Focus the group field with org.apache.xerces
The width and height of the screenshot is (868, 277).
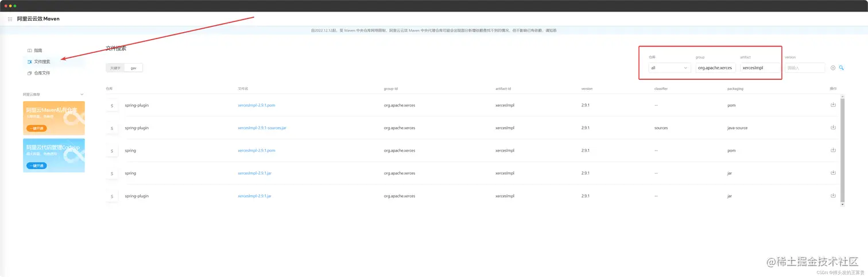[715, 68]
